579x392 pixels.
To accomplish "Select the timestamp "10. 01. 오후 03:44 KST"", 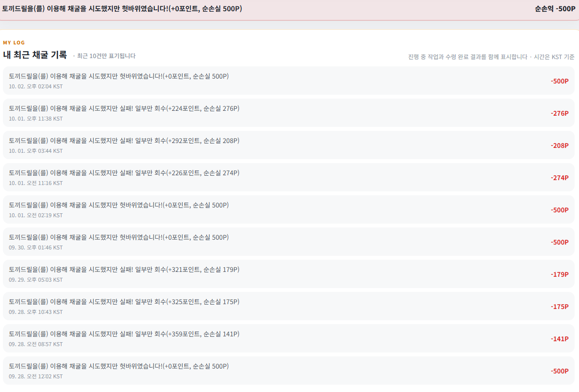I will (x=36, y=151).
